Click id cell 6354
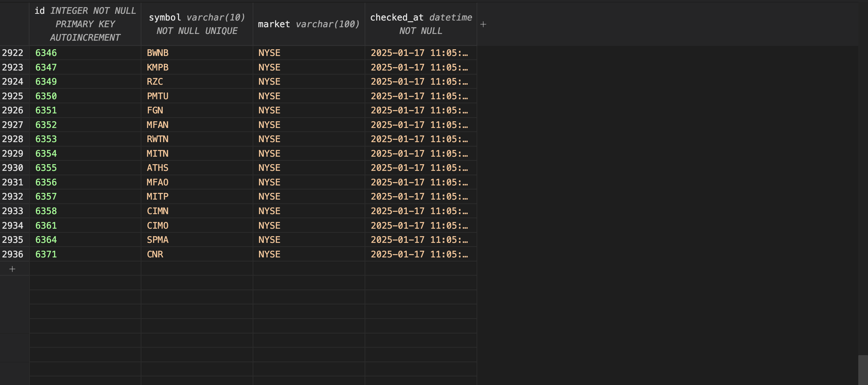Screen dimensions: 868x385 (x=85, y=154)
